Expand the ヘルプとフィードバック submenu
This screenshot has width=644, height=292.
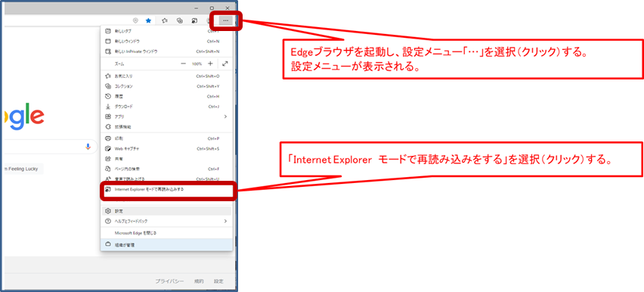[225, 221]
